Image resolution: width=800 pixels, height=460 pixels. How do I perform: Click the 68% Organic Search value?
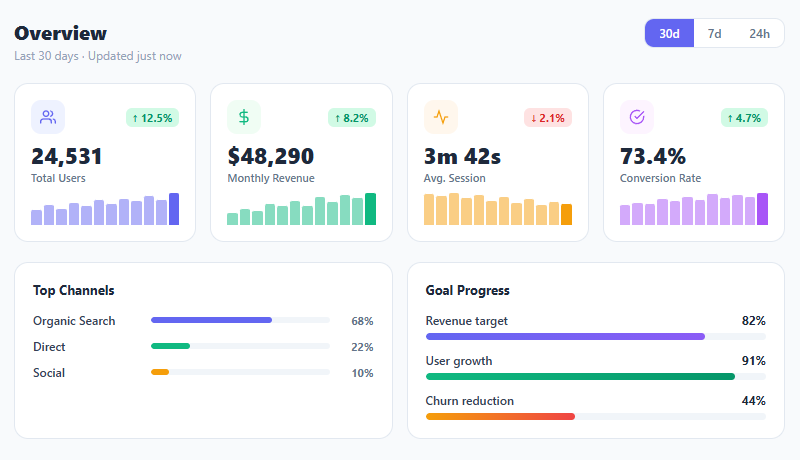coord(362,321)
